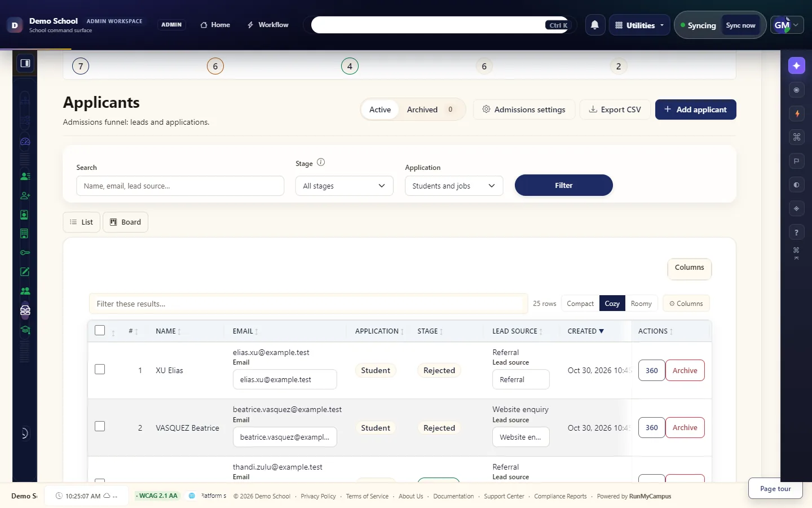
Task: Open the building sidebar icon
Action: [x=25, y=234]
